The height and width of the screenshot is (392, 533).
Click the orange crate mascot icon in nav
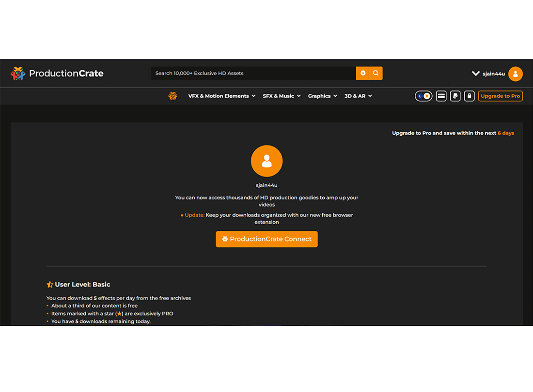tap(172, 96)
